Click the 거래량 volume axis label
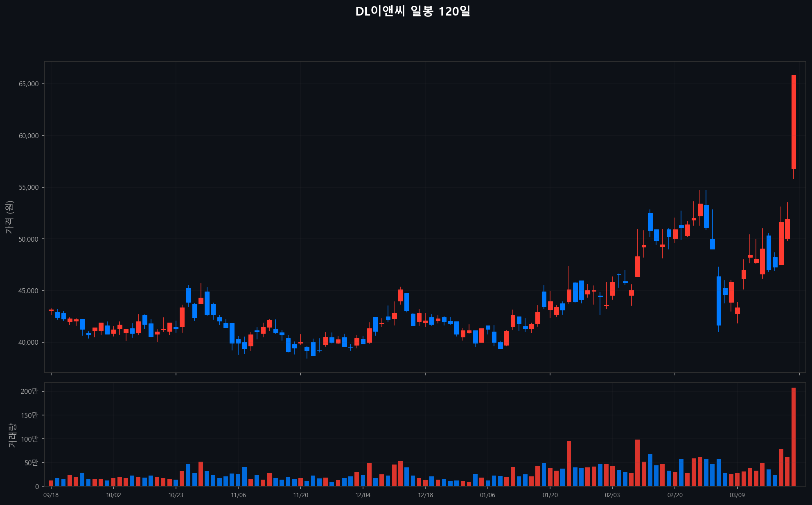 coord(12,435)
